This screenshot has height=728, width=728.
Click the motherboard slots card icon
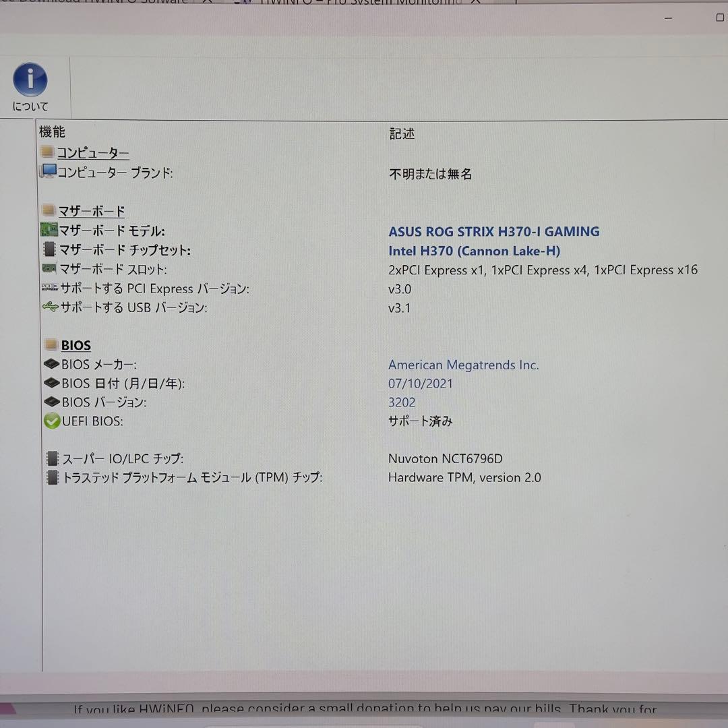pyautogui.click(x=49, y=268)
